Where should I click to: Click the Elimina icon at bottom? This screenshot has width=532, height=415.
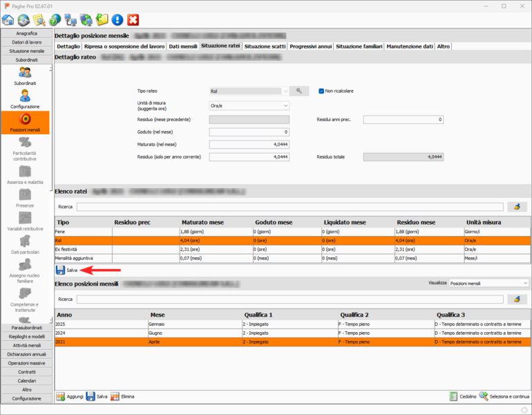115,396
